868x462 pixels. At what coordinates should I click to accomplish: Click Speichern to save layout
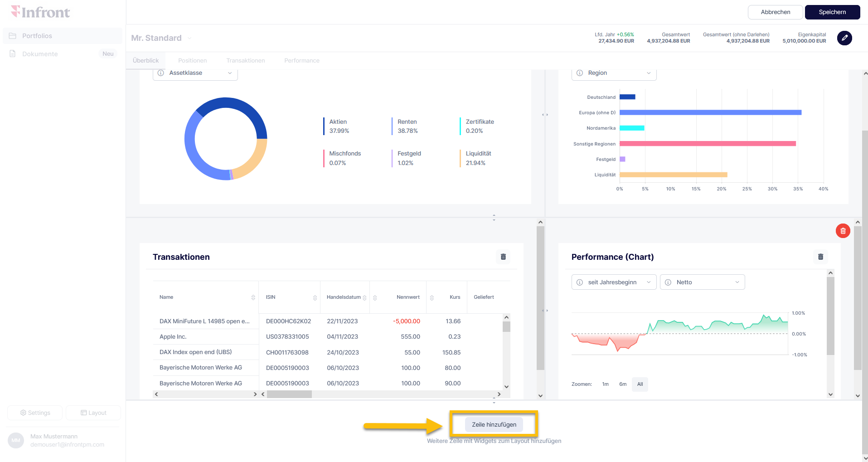pyautogui.click(x=832, y=12)
